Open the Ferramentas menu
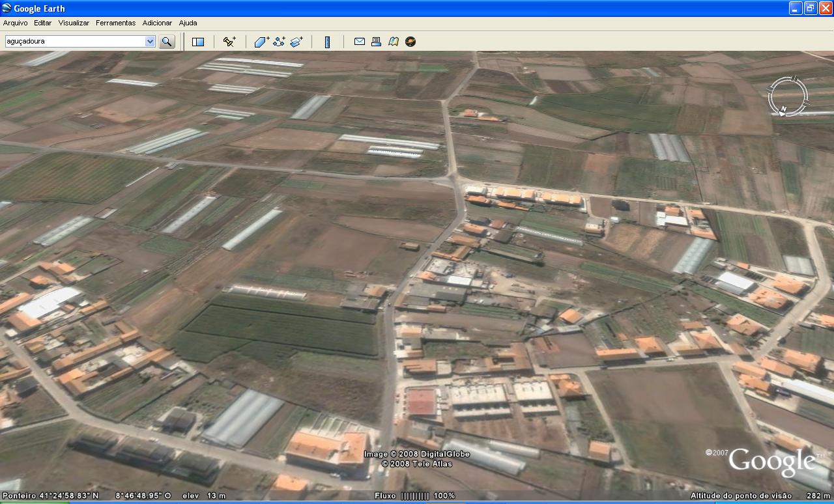 pos(115,23)
